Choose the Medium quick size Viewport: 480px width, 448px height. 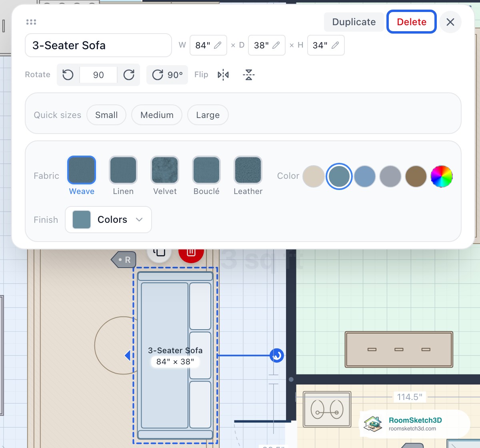tap(157, 115)
